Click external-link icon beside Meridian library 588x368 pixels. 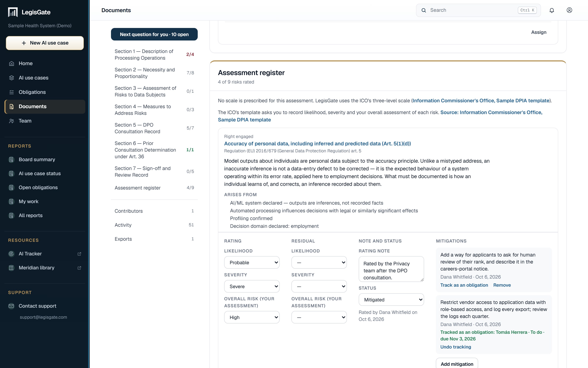pyautogui.click(x=79, y=268)
